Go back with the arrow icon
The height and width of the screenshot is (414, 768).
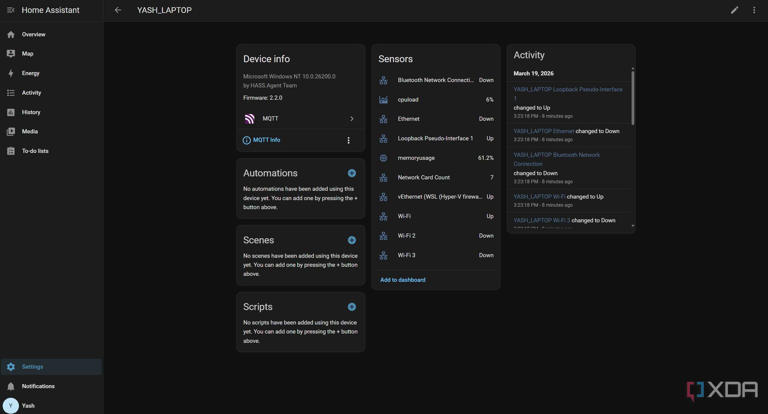[118, 10]
